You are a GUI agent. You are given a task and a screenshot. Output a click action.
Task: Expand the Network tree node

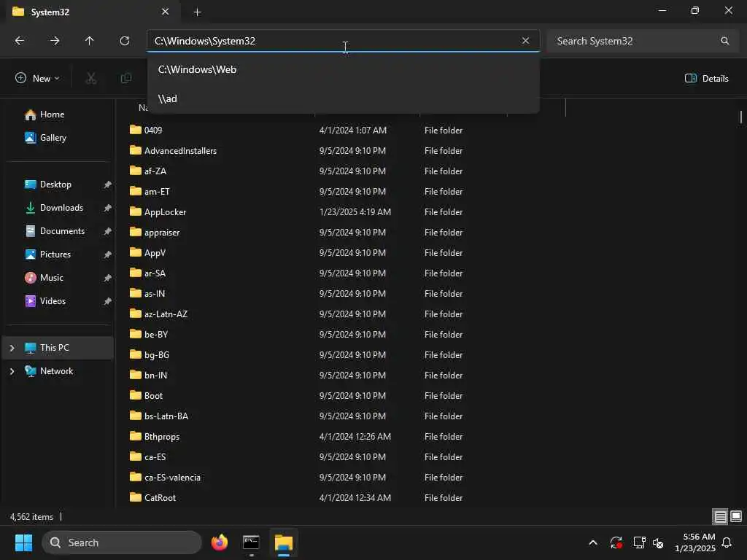(x=12, y=372)
